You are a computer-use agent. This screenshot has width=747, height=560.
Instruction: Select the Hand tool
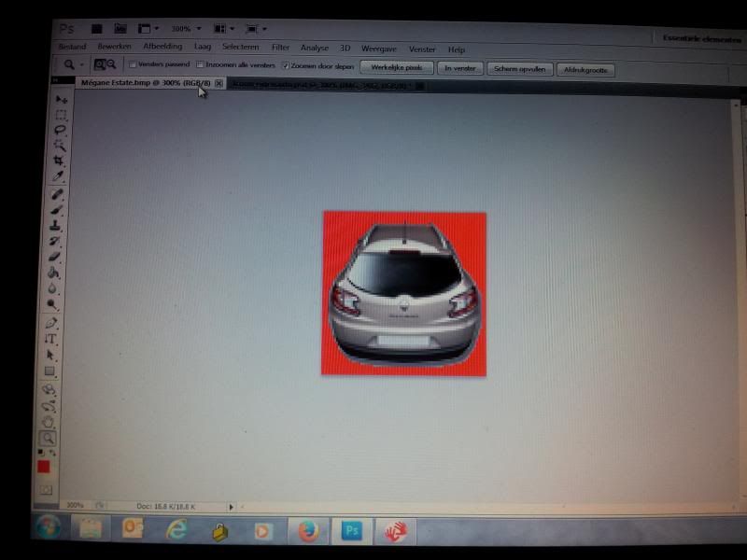pos(48,422)
